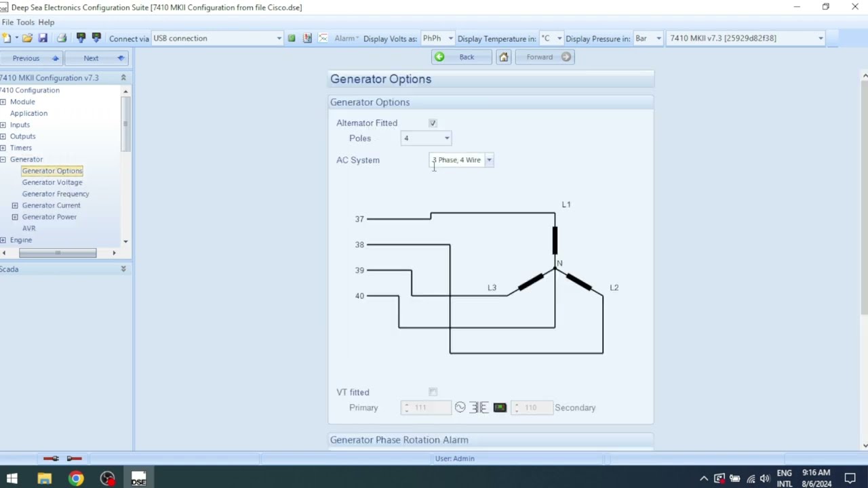
Task: Expand the Timers tree node
Action: (x=3, y=148)
